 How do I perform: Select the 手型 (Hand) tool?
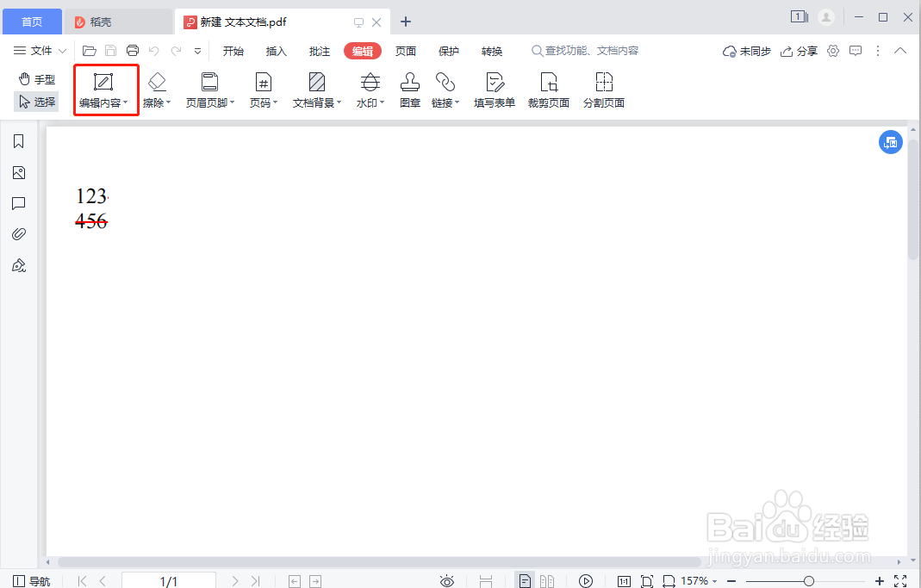click(38, 78)
